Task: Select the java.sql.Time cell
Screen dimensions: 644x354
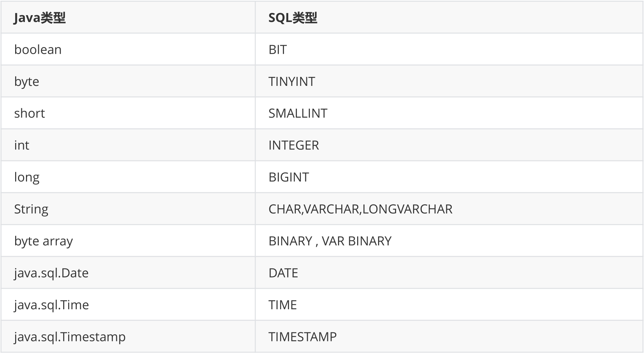Action: (52, 305)
